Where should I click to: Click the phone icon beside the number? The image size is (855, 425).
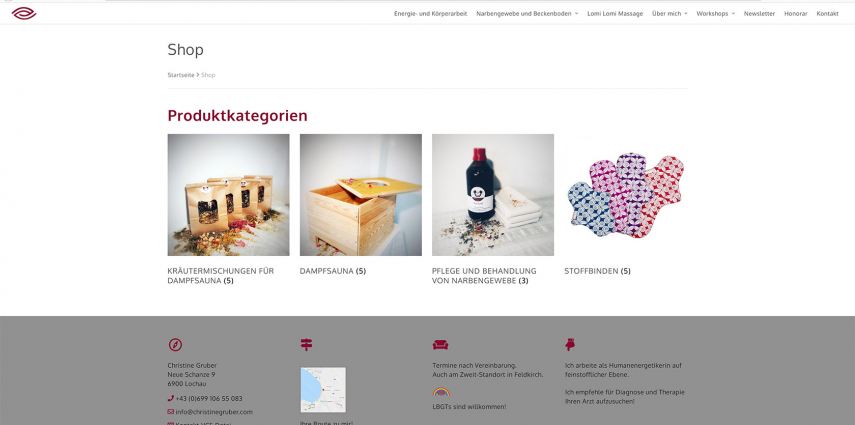171,398
